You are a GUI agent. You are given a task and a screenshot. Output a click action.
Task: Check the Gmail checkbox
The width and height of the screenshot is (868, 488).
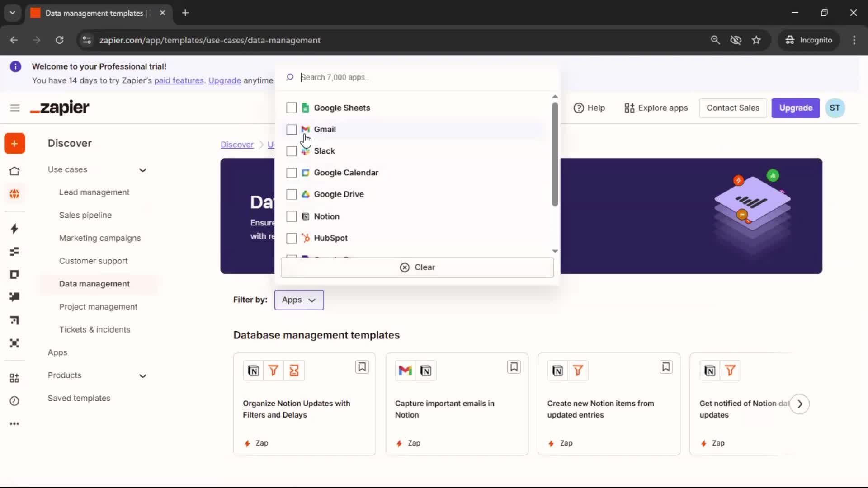pos(292,130)
